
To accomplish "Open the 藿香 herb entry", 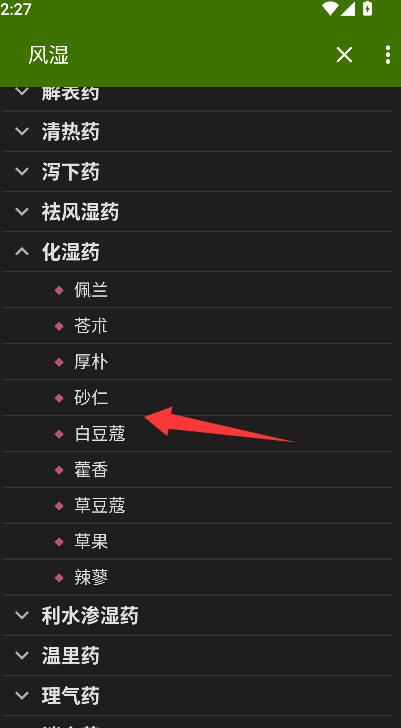I will tap(197, 470).
